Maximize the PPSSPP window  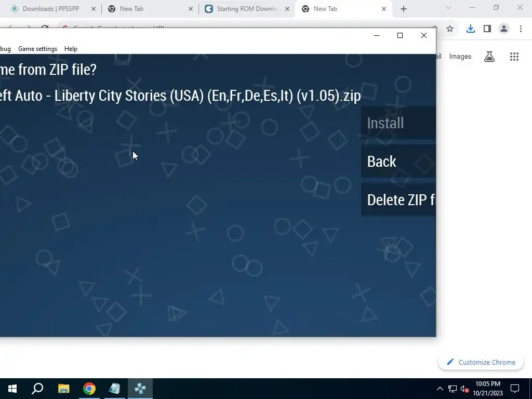[400, 36]
